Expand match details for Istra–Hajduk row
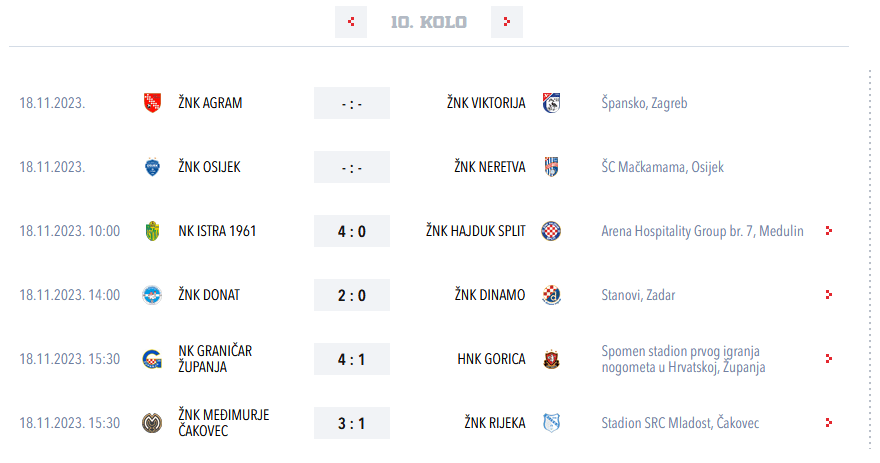The height and width of the screenshot is (463, 880). click(828, 231)
